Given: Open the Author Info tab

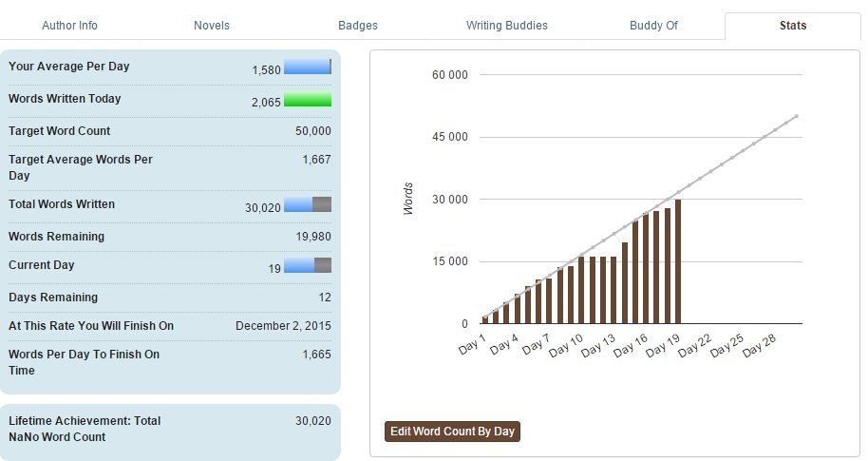Looking at the screenshot, I should [x=69, y=26].
